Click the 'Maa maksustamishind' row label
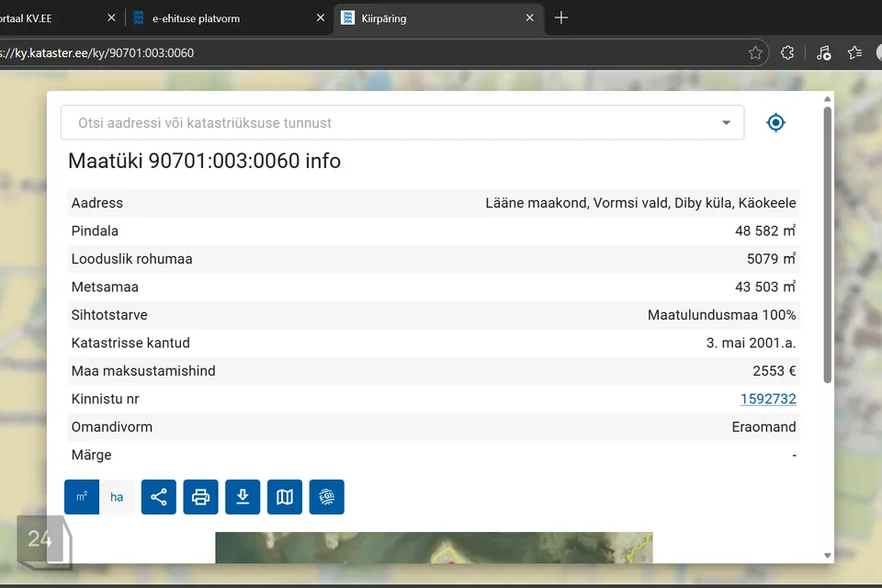Viewport: 882px width, 588px height. (x=143, y=371)
